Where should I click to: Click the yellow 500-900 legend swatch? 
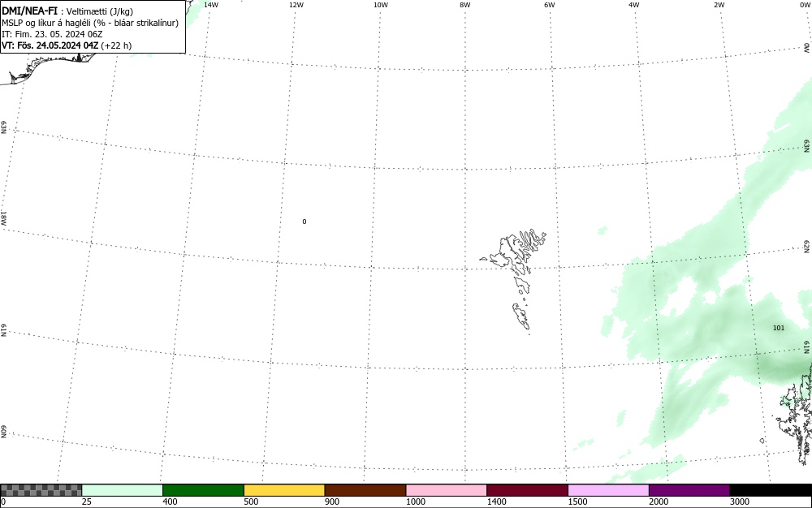pyautogui.click(x=284, y=490)
